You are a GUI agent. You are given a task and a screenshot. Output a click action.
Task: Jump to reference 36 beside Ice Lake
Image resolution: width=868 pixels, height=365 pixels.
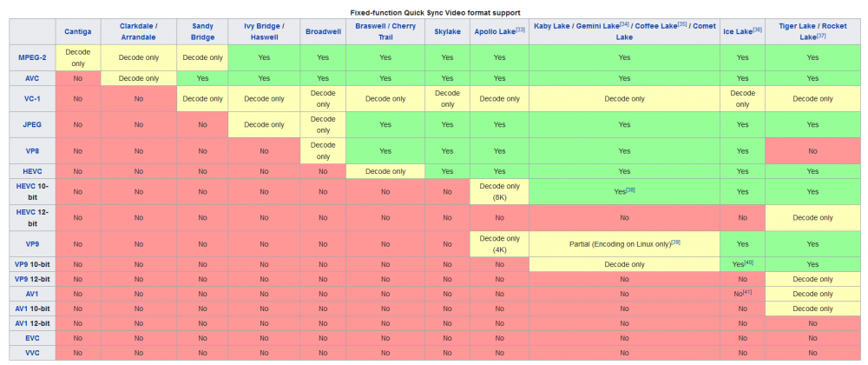[x=757, y=30]
